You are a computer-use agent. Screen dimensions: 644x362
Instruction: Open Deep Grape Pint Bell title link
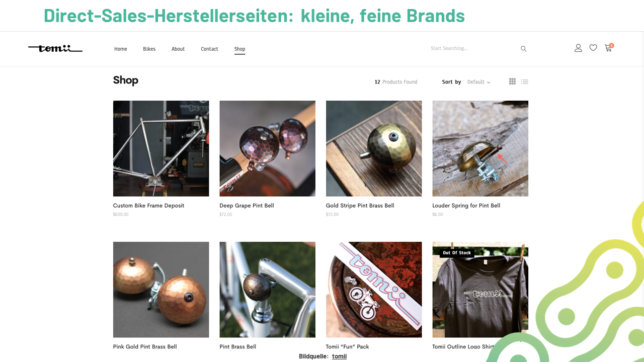click(x=247, y=206)
